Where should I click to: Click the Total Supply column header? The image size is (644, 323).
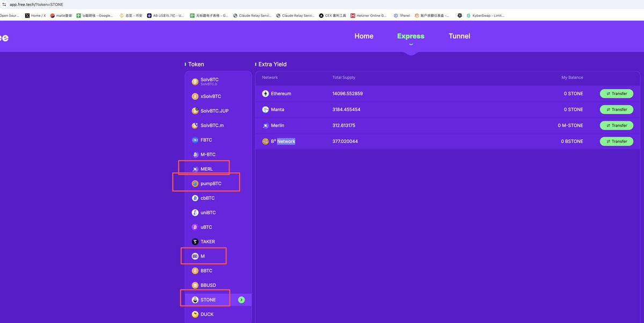(x=344, y=78)
